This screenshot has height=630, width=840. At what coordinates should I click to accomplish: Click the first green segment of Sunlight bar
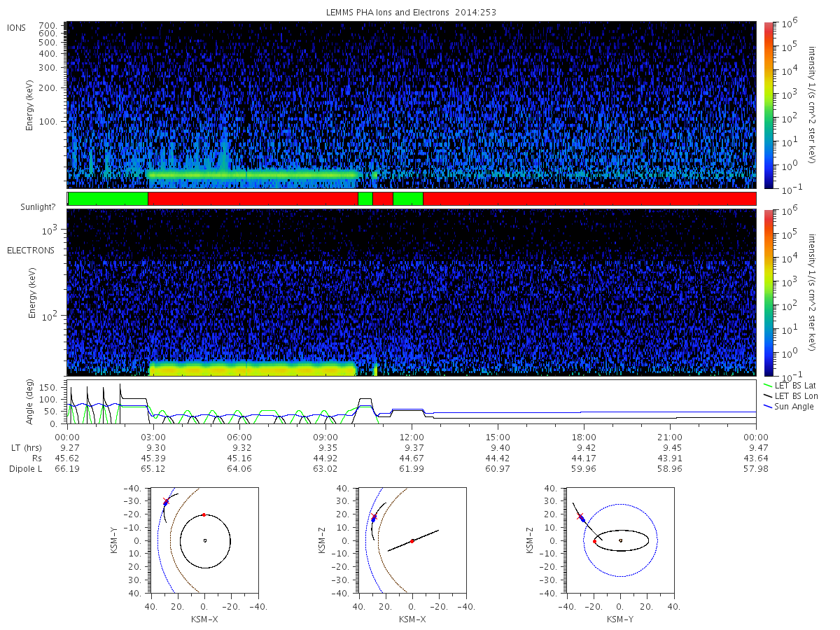[x=108, y=199]
